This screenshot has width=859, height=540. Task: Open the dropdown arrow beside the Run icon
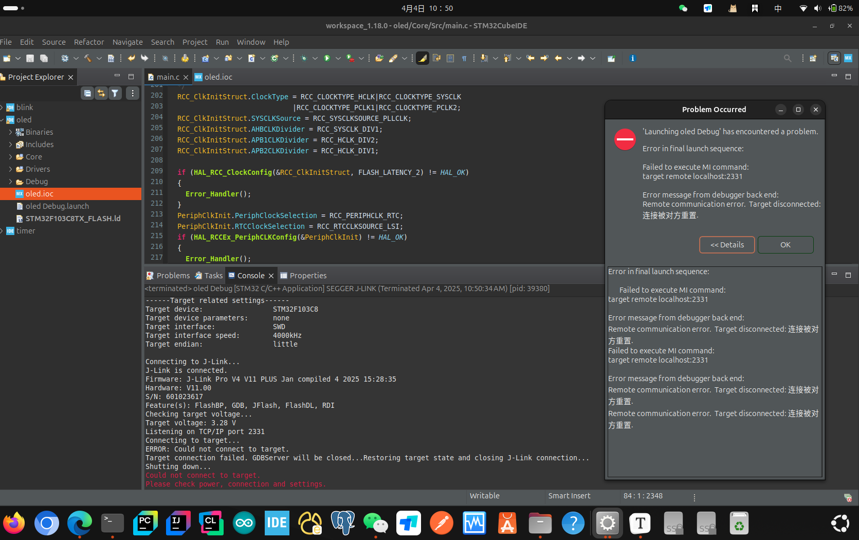tap(336, 58)
